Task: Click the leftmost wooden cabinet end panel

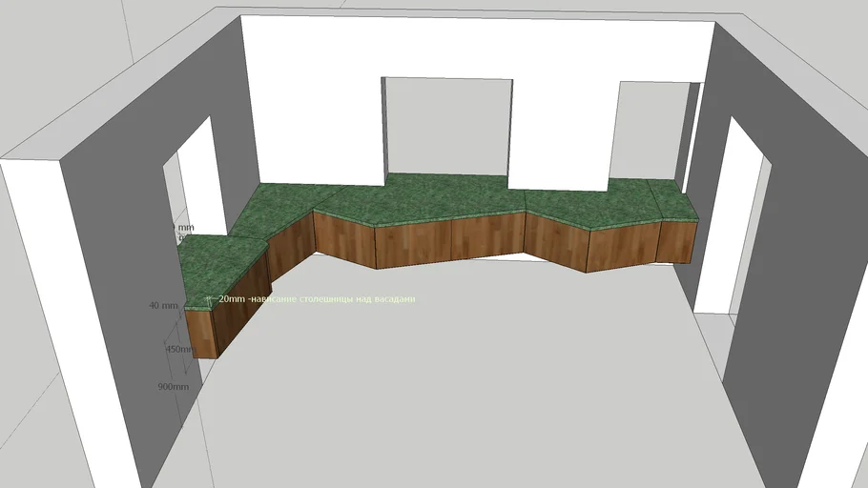Action: 200,332
